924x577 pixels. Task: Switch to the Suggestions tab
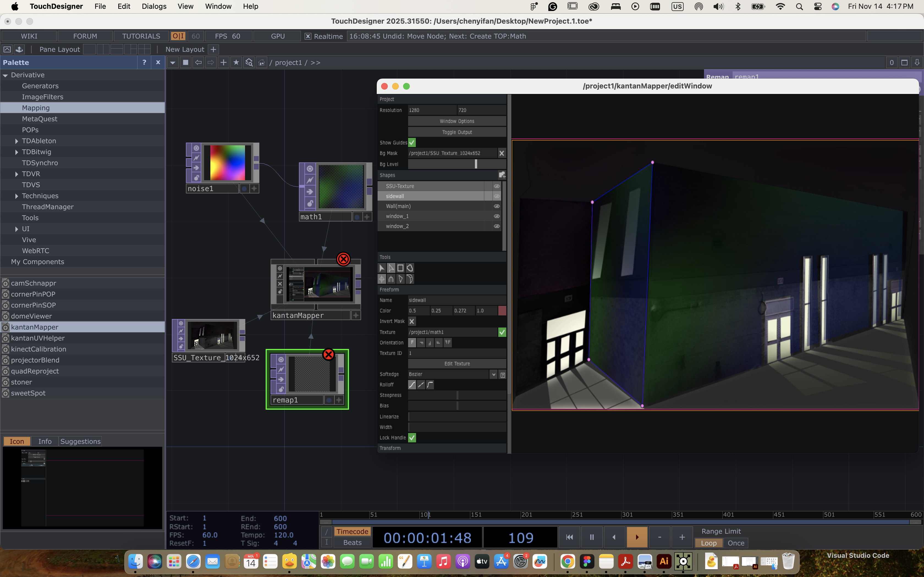click(80, 441)
